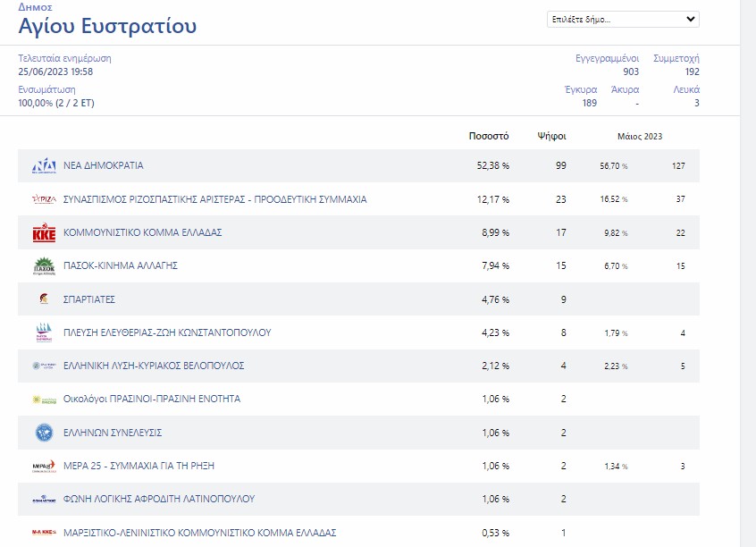Image resolution: width=756 pixels, height=547 pixels.
Task: Select the ΚΟΜΜΟΥΝΙΣΤΙΚΟ ΚΟΜΜΑ ΕΛΛΑΔΑΣ party name
Action: 142,232
